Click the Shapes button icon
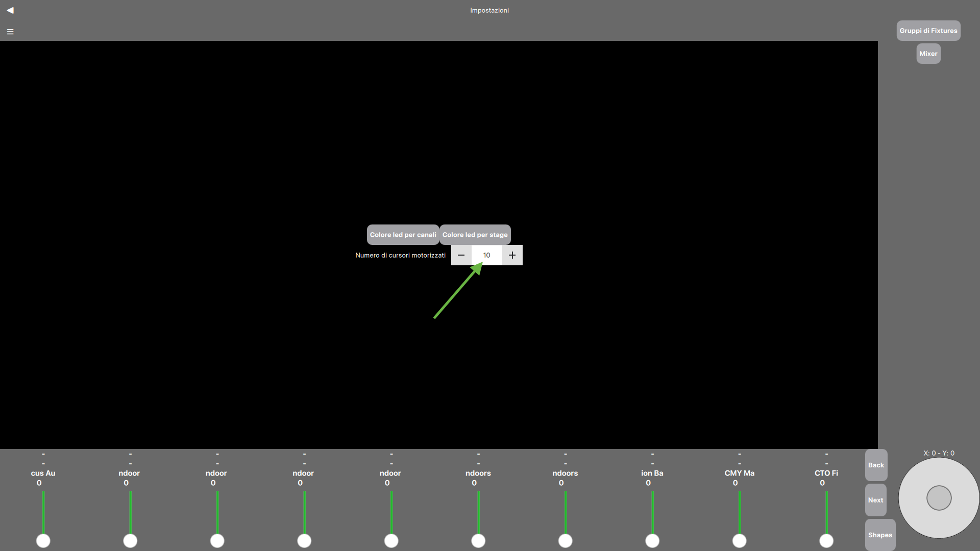Viewport: 980px width, 551px height. point(880,534)
